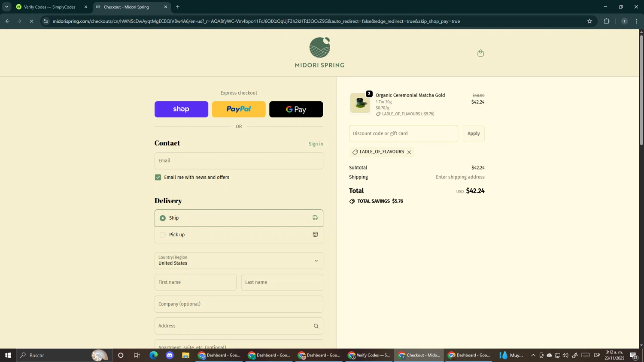Click the browser address bar URL
Viewport: 644px width, 362px height.
(256, 21)
